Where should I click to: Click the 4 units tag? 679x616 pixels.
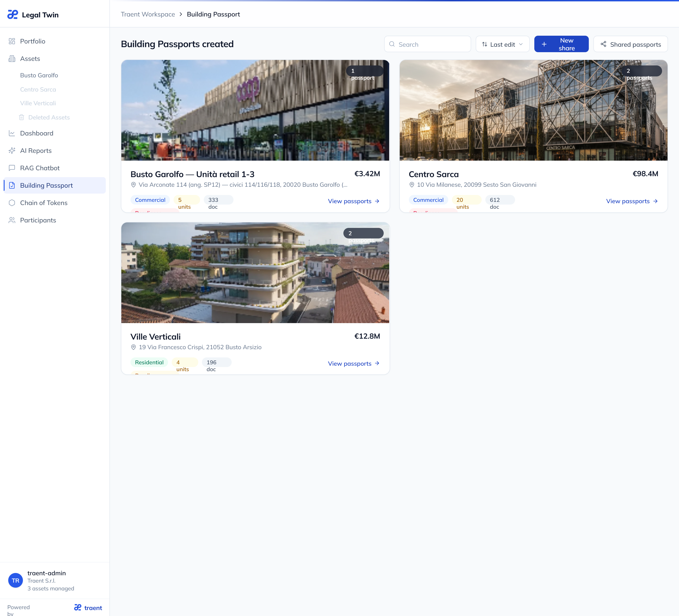(x=185, y=362)
